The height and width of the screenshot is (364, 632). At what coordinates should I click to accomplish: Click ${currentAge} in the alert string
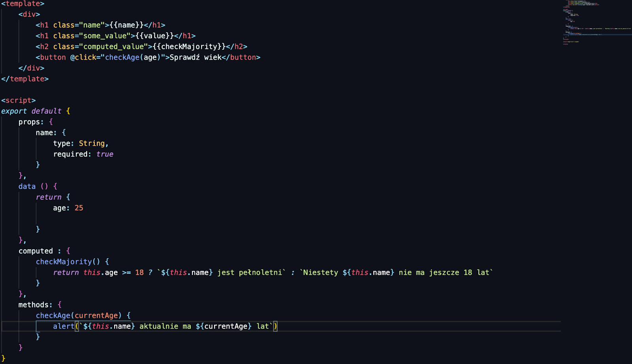coord(224,326)
